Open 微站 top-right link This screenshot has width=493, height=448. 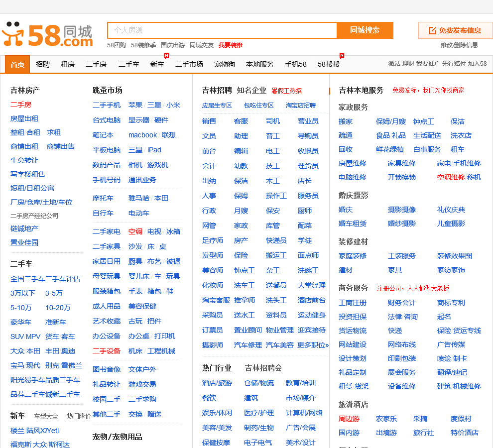(x=394, y=64)
